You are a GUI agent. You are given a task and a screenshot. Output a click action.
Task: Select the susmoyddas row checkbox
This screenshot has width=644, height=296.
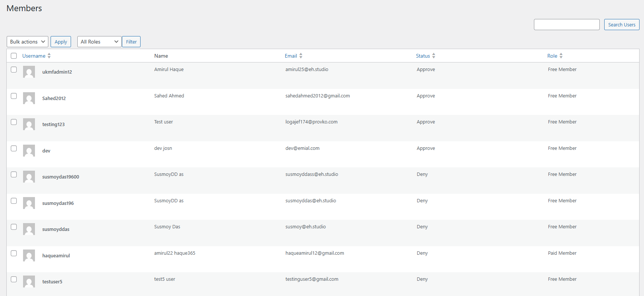[14, 227]
